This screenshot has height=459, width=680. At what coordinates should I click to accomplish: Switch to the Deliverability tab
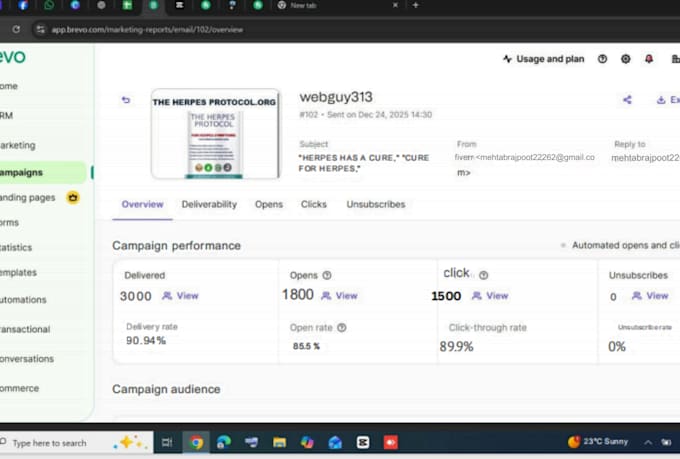[209, 204]
